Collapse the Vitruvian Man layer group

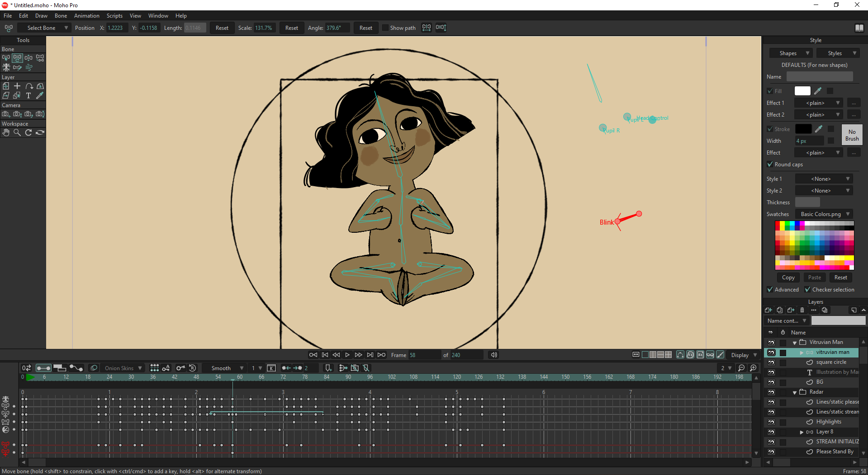[x=795, y=343]
